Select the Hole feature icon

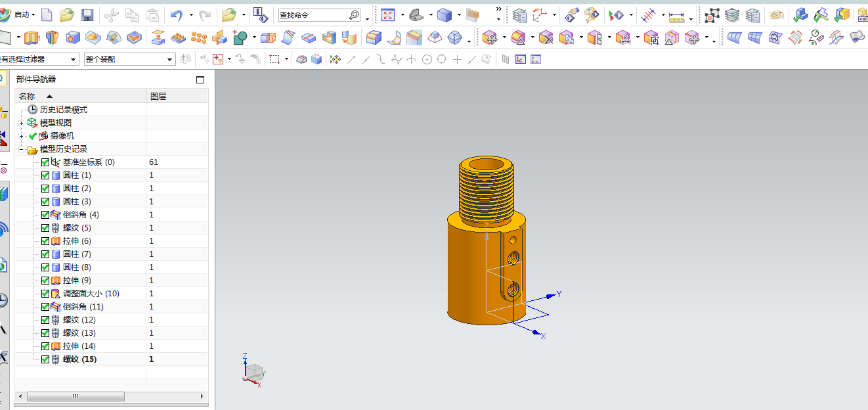click(73, 38)
